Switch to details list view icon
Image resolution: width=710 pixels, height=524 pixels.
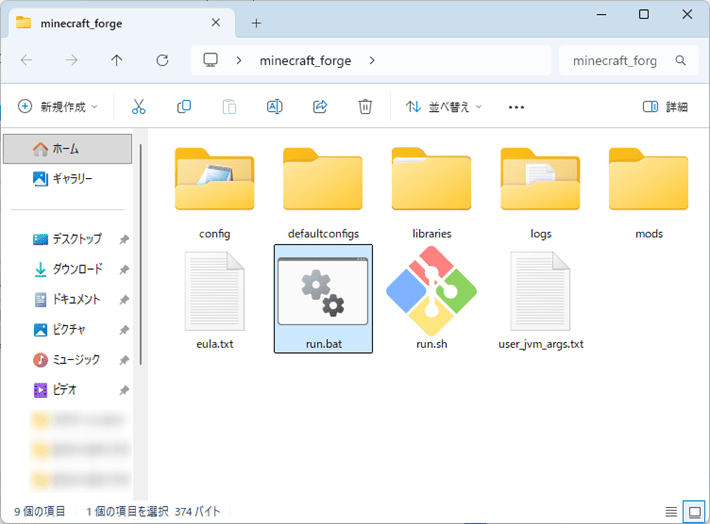tap(671, 512)
